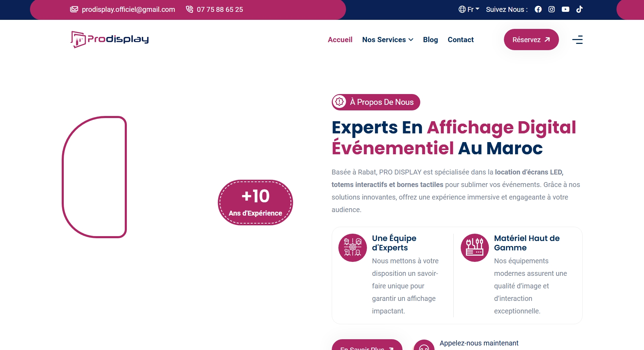Click the phone call icon
Viewport: 644px width, 350px height.
(x=190, y=9)
